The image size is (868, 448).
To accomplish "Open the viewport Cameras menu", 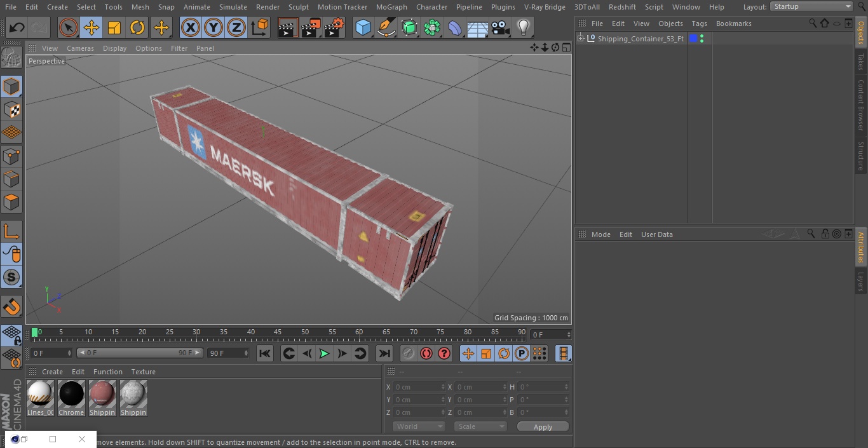I will pos(80,48).
